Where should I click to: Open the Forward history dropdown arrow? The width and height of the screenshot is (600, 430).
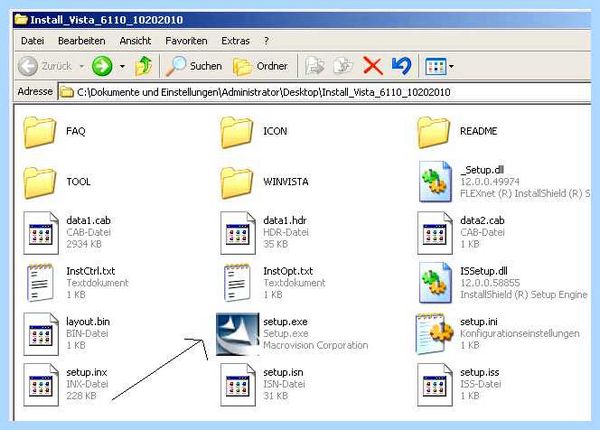pyautogui.click(x=122, y=67)
